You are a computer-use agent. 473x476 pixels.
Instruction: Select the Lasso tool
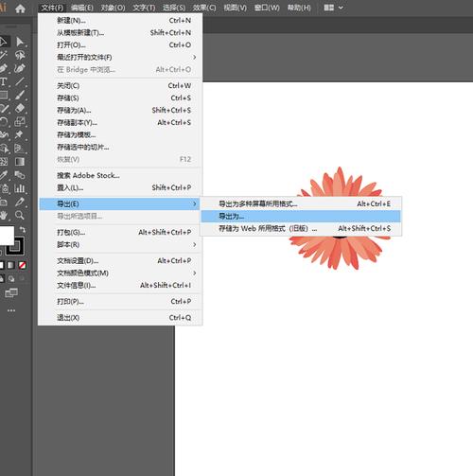(20, 56)
